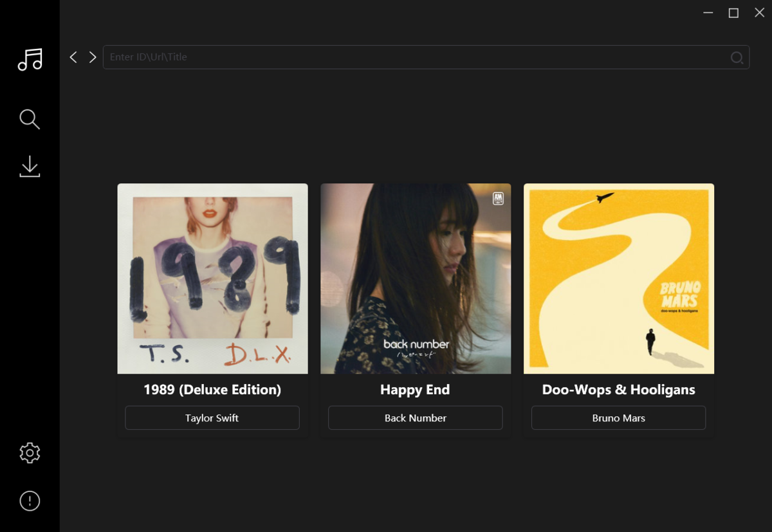This screenshot has width=772, height=532.
Task: Open the Back Number artist page
Action: (x=415, y=417)
